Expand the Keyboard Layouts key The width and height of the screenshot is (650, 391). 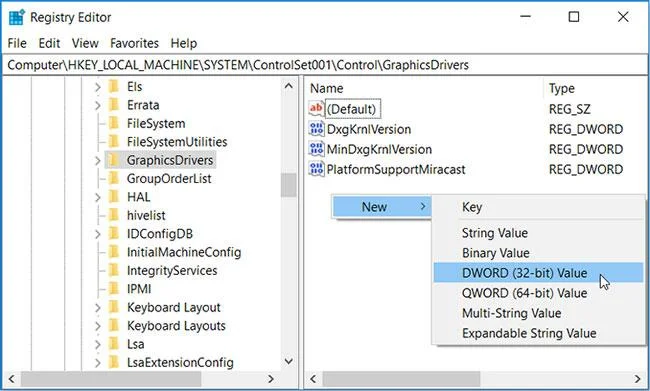[x=97, y=326]
